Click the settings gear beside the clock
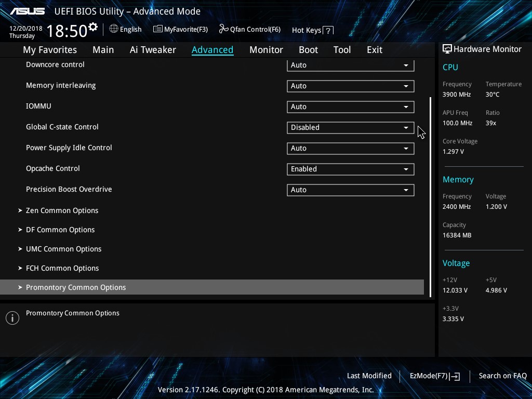 [92, 27]
